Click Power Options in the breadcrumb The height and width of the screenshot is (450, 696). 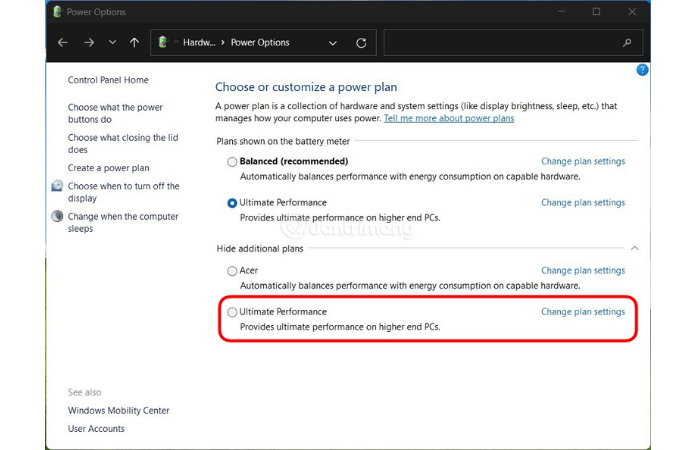click(x=260, y=43)
